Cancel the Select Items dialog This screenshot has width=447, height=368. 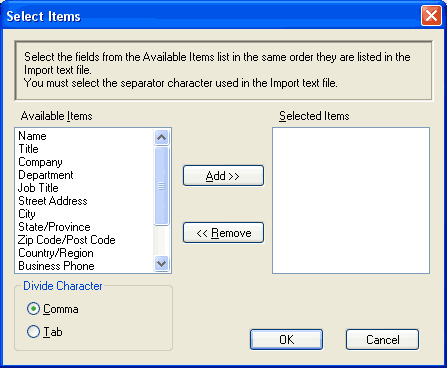[382, 340]
